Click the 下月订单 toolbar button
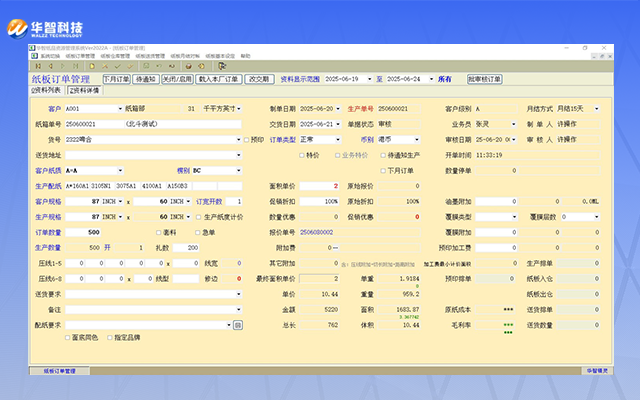640x400 pixels. point(117,78)
